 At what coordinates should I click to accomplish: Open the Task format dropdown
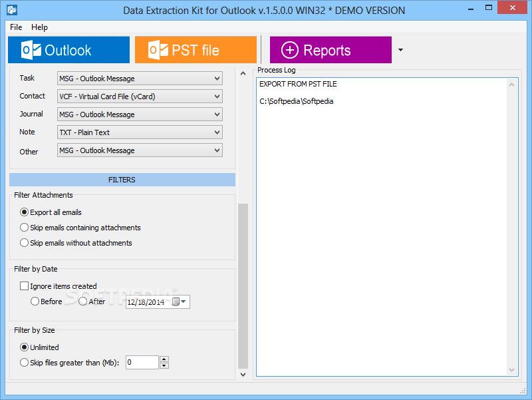(x=140, y=79)
